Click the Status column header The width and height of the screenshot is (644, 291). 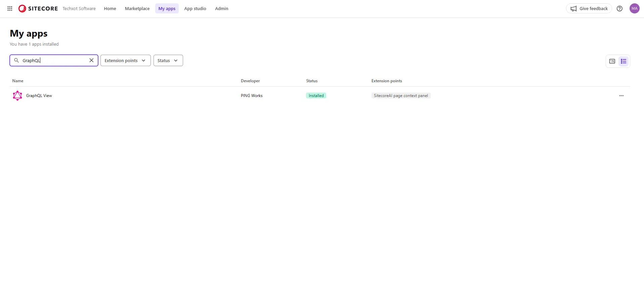point(312,81)
